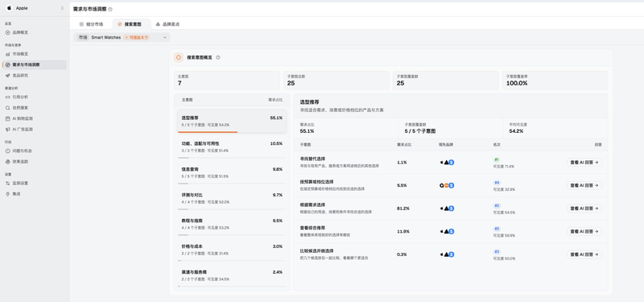The image size is (644, 302).
Task: Click the 根据需求选择 sub-intent title
Action: point(312,205)
